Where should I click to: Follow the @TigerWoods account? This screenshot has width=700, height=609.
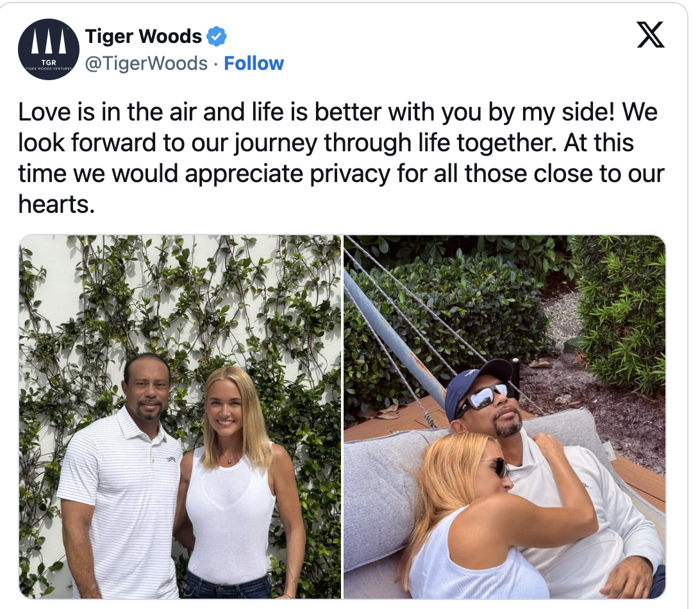[x=254, y=63]
